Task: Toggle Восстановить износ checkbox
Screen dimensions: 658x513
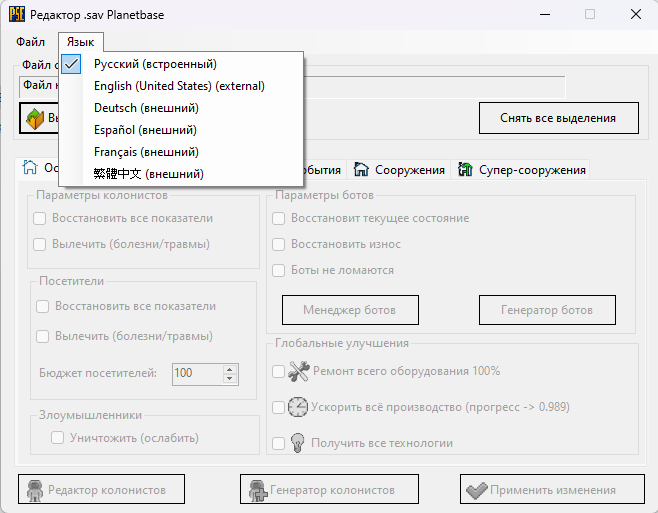Action: pos(279,244)
